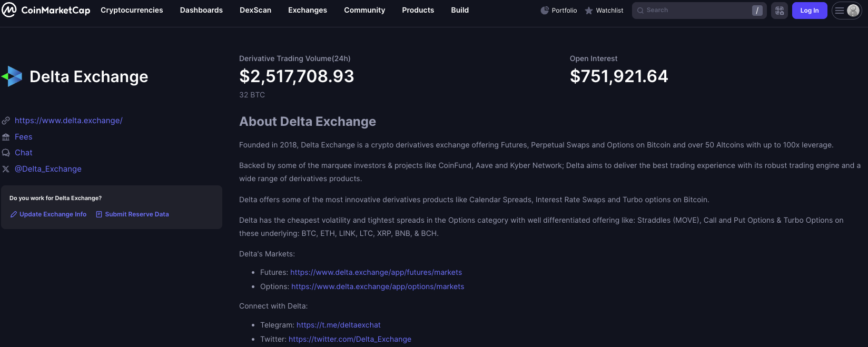Viewport: 868px width, 347px height.
Task: Click the 'Founded in 2018' paragraph
Action: [536, 145]
